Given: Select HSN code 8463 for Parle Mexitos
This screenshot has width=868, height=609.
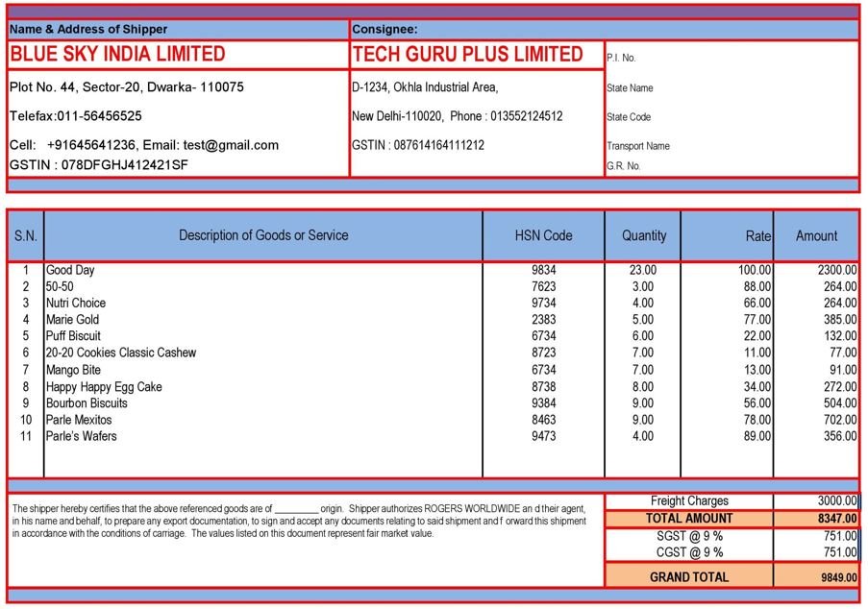Looking at the screenshot, I should [x=544, y=420].
